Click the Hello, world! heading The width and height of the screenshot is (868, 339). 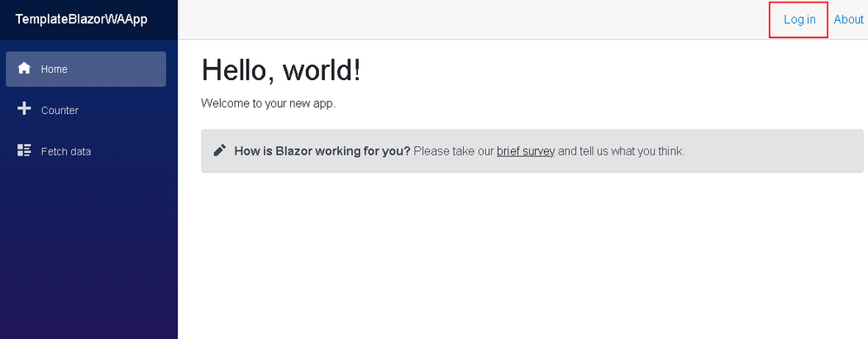pyautogui.click(x=282, y=70)
